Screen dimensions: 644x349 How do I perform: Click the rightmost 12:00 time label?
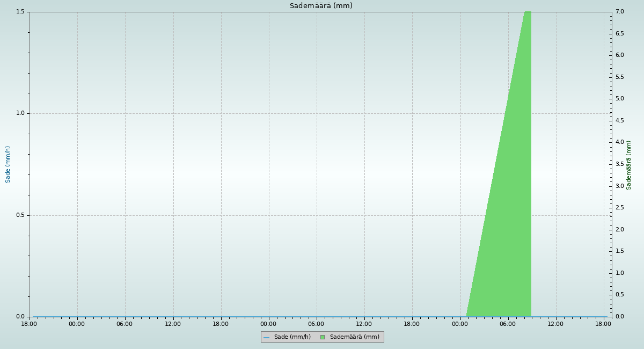click(x=555, y=324)
